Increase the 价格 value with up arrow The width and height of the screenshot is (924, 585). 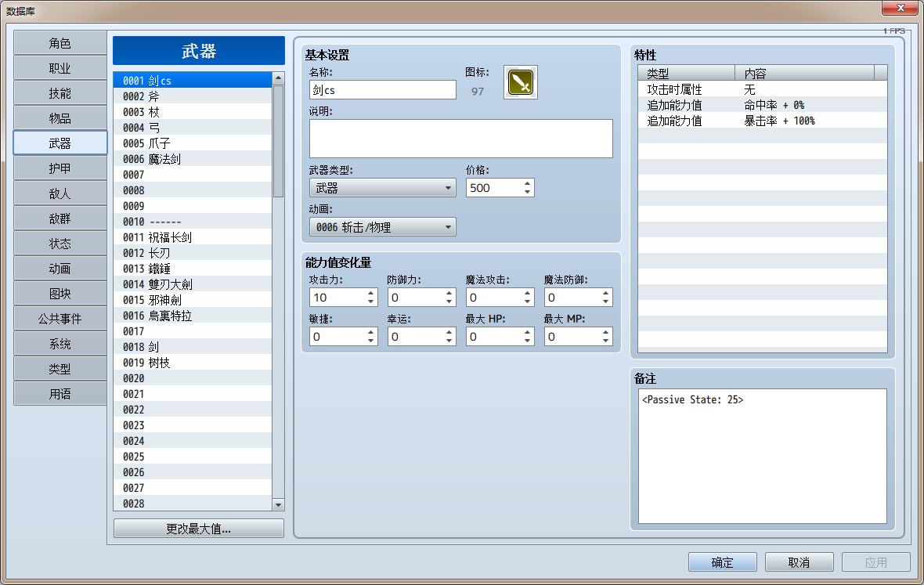point(528,184)
